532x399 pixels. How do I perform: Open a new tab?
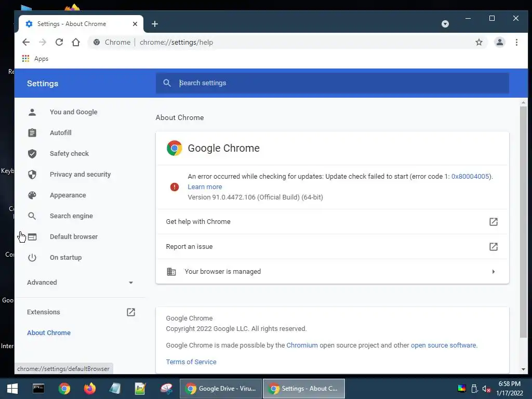(x=155, y=24)
